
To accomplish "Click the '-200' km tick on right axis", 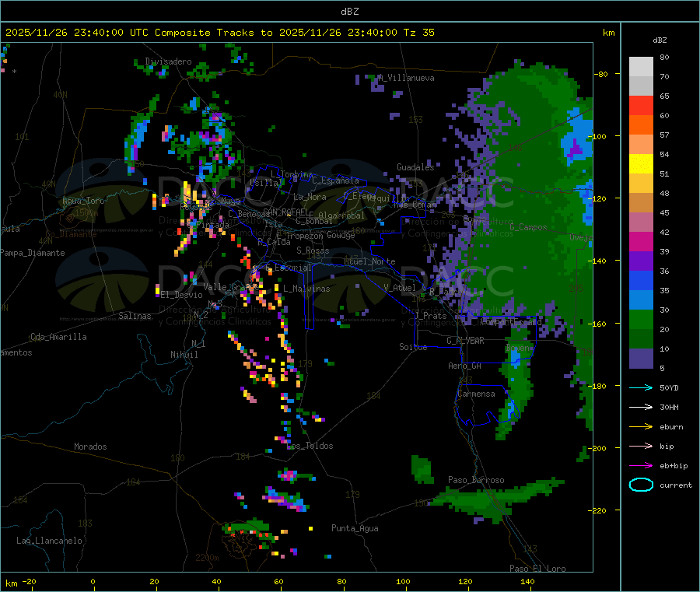I will coord(598,448).
